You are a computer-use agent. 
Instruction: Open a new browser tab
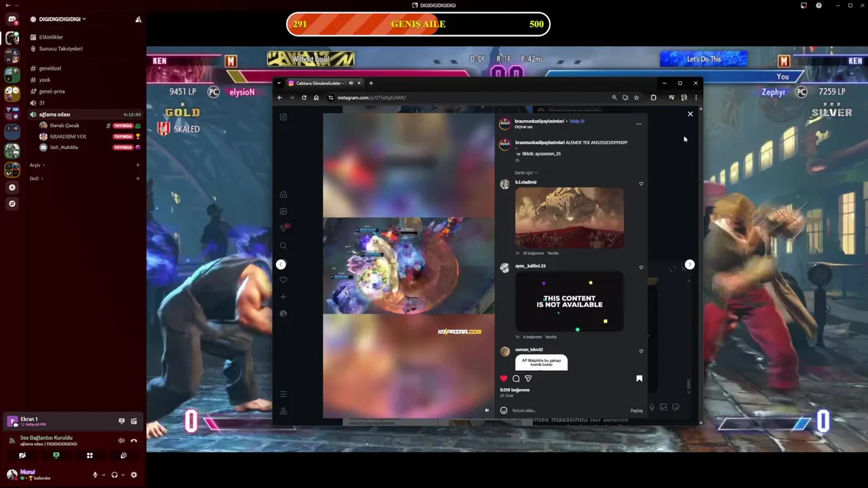point(371,83)
